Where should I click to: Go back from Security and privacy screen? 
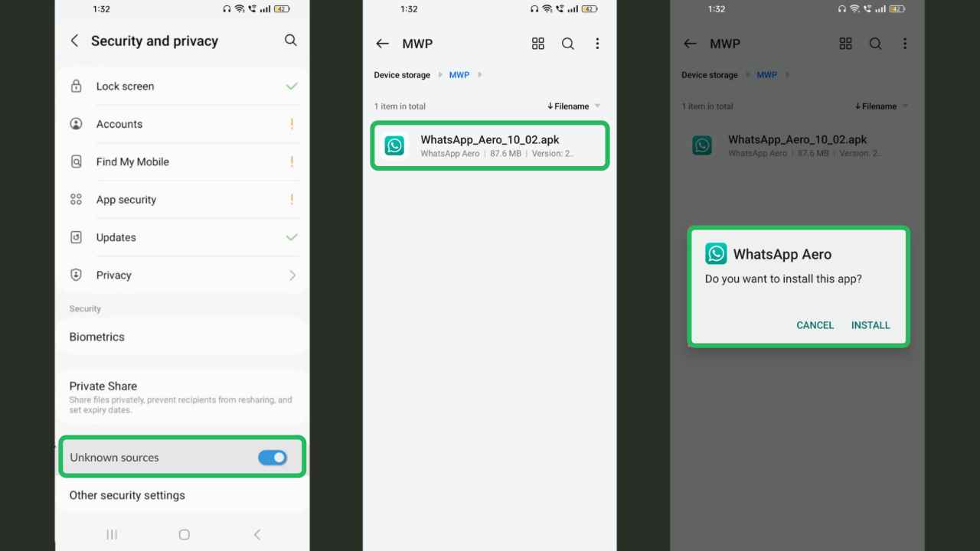[74, 41]
